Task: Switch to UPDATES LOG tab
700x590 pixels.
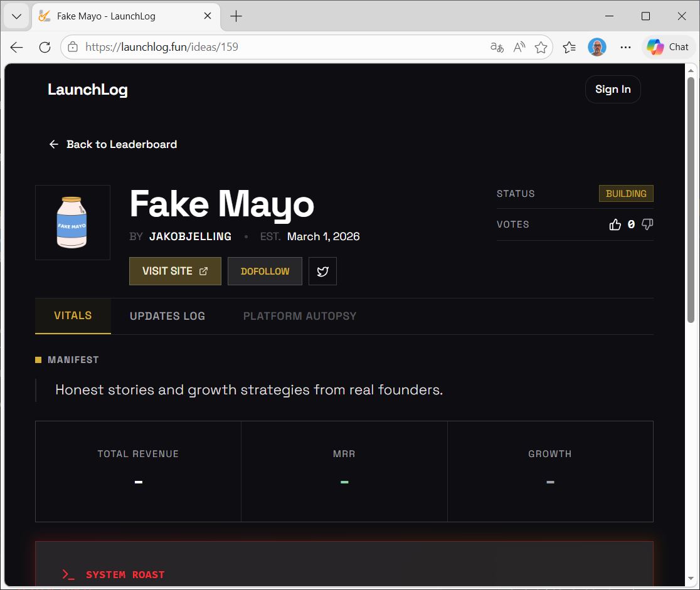Action: pos(167,316)
